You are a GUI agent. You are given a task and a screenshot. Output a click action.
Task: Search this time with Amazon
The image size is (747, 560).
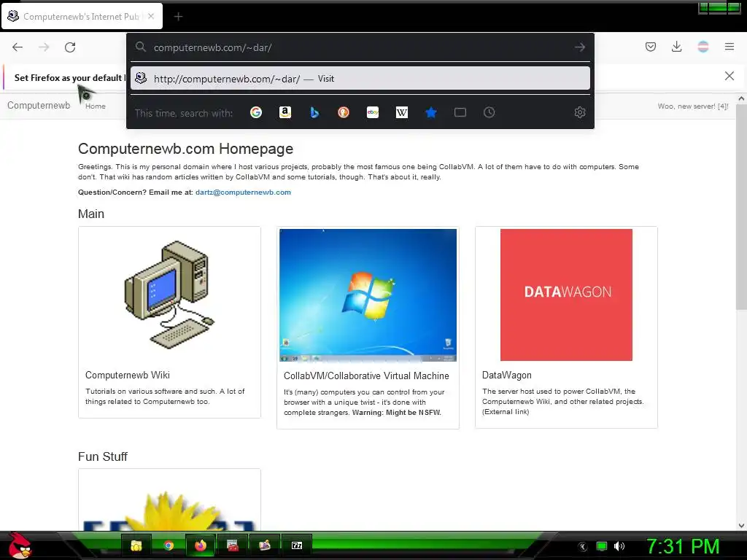point(285,112)
